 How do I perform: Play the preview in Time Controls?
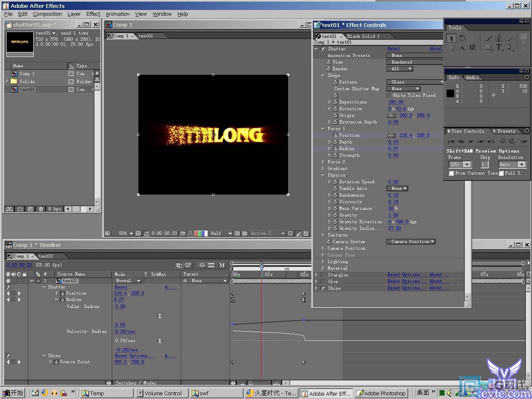point(471,141)
